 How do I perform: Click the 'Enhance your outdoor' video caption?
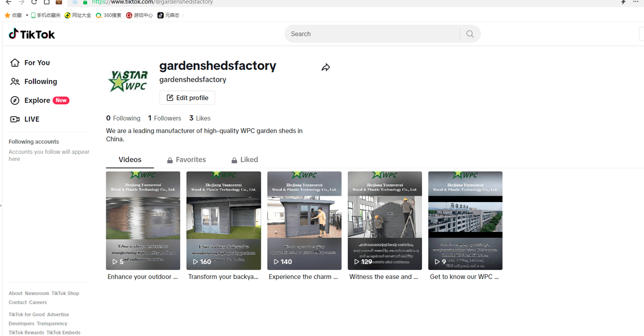click(x=143, y=277)
